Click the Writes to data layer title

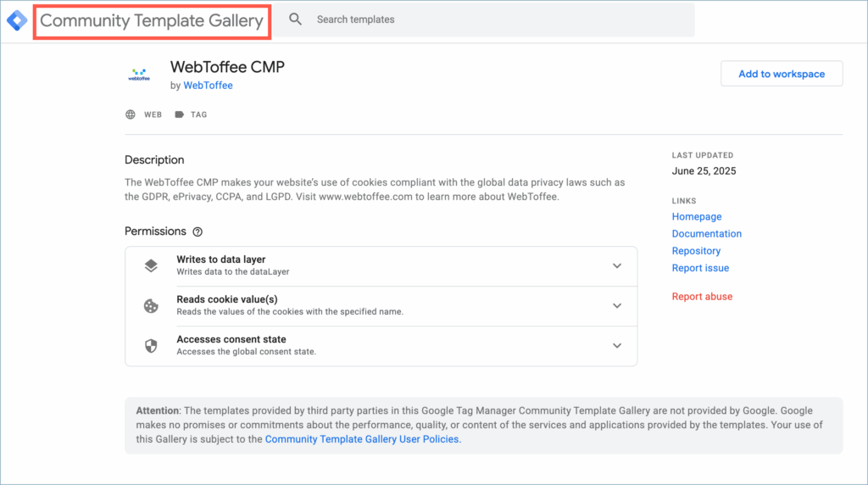tap(221, 259)
